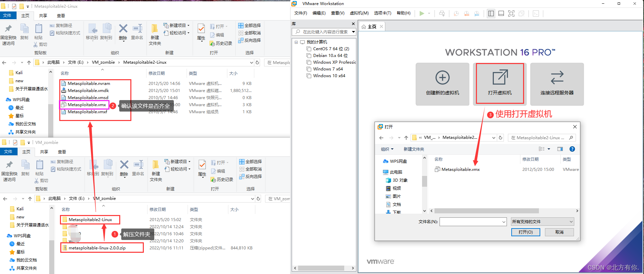The width and height of the screenshot is (644, 274).
Task: Open the 组织 dropdown in 打开 dialog
Action: (x=387, y=149)
